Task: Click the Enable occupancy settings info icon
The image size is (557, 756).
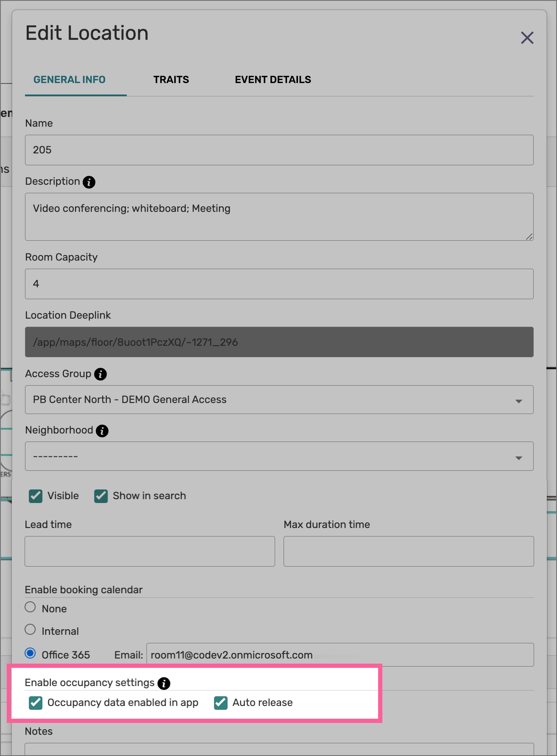Action: click(164, 684)
